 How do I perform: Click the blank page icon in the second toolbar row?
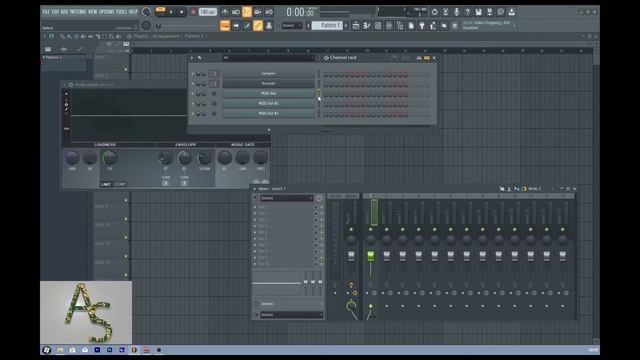pyautogui.click(x=411, y=26)
